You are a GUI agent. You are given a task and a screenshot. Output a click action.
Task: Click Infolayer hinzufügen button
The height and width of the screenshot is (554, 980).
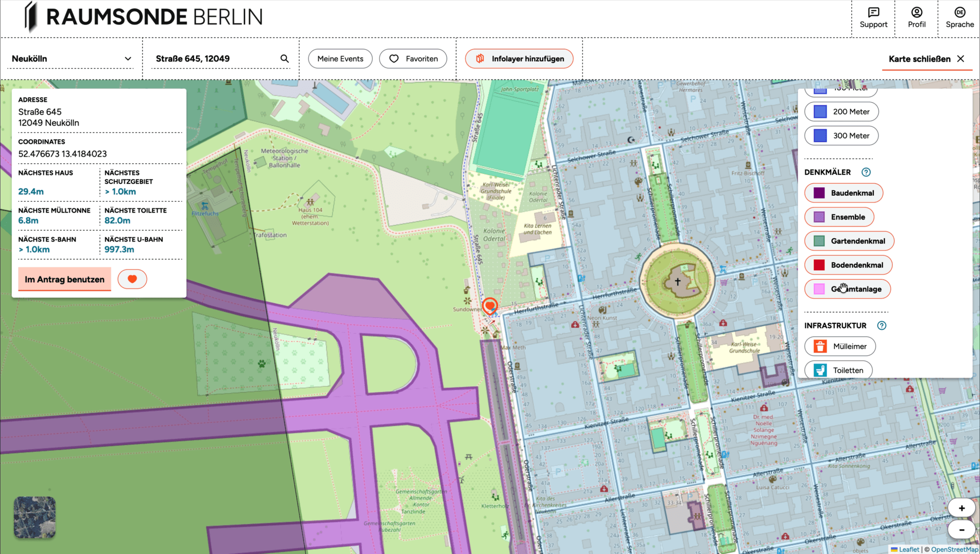click(519, 59)
